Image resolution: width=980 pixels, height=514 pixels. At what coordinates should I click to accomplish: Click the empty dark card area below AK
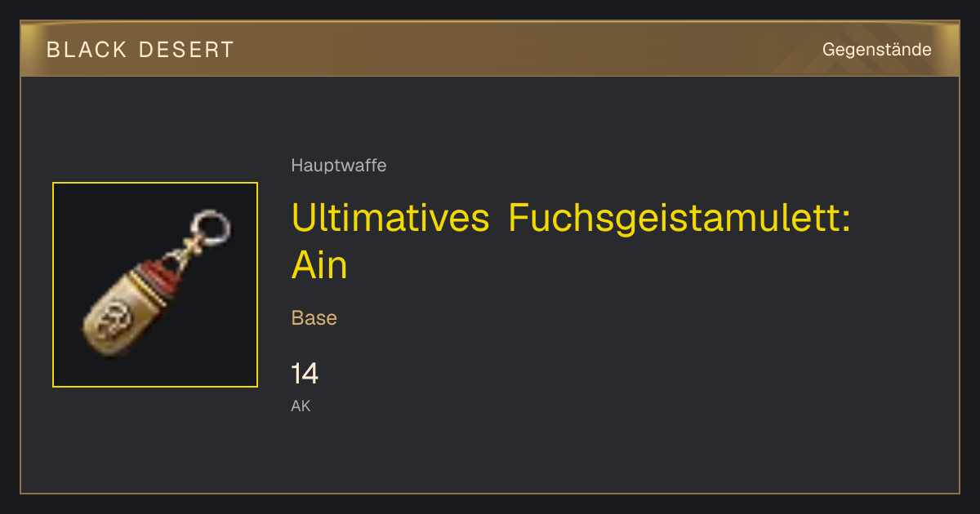point(490,453)
